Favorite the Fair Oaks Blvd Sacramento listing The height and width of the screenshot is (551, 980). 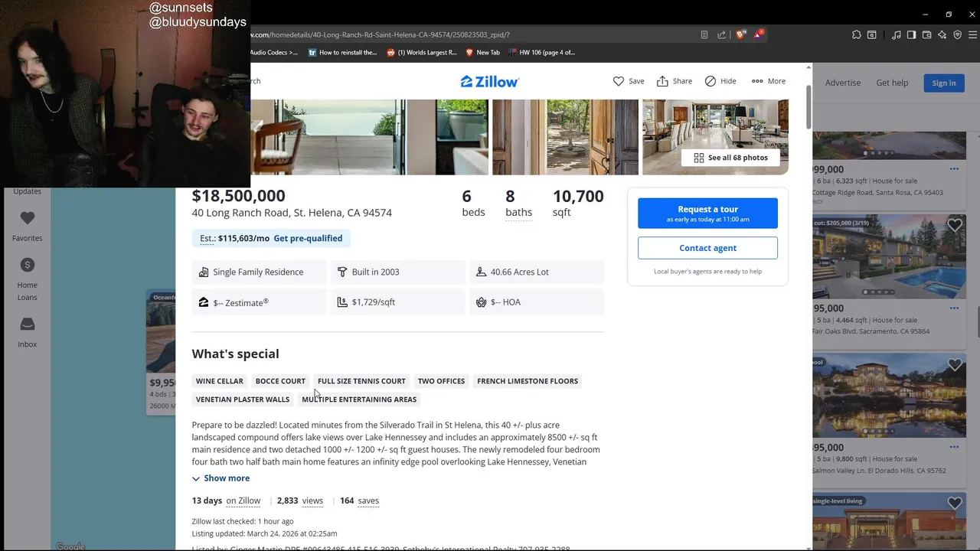954,225
